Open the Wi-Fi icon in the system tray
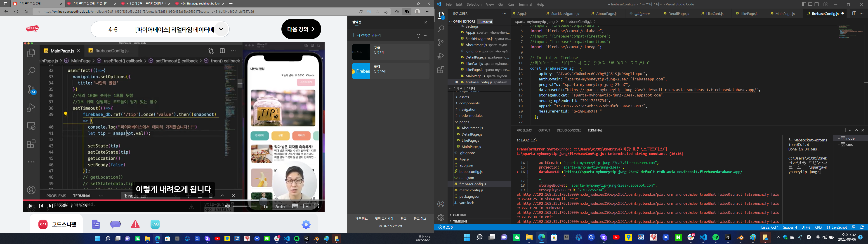868x244 pixels. 818,237
